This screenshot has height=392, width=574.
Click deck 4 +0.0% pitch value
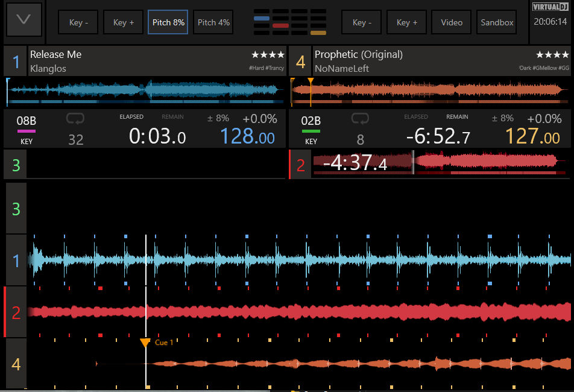544,119
